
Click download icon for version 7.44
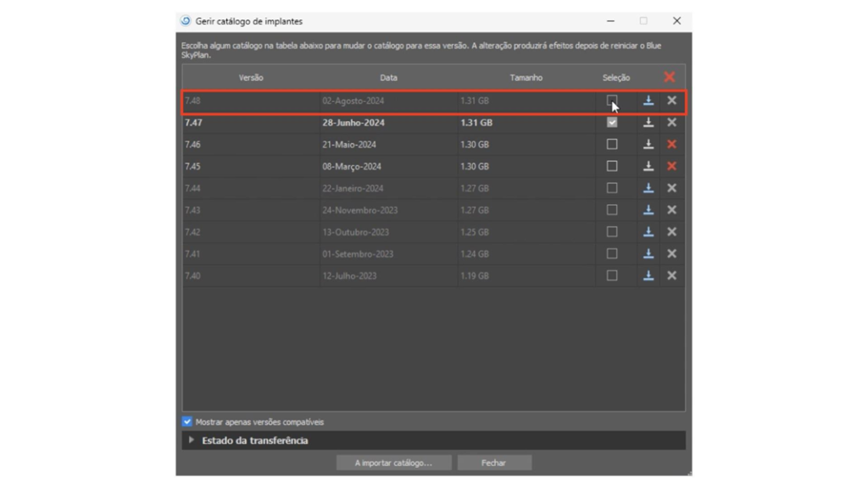point(648,188)
